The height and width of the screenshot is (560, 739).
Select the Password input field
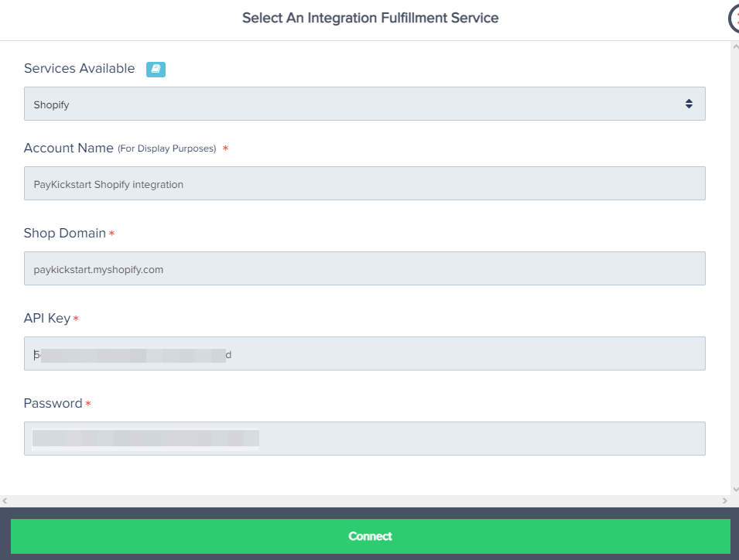click(364, 439)
